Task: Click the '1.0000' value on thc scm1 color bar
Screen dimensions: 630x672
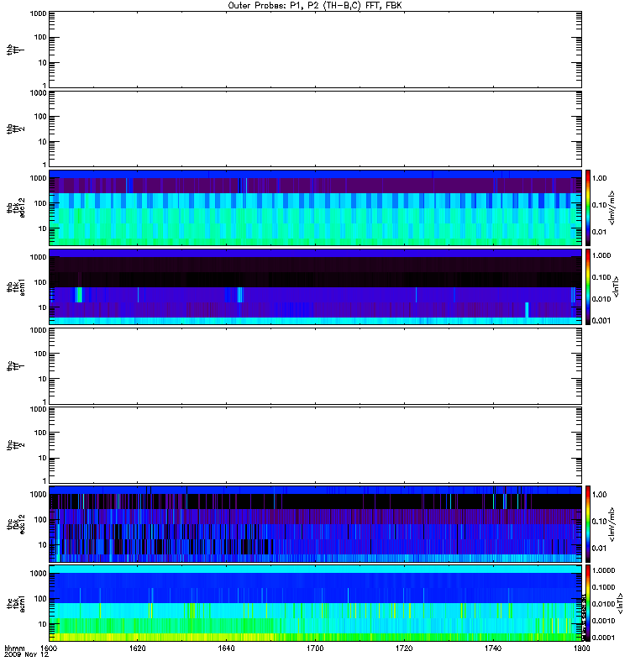Action: [x=603, y=570]
